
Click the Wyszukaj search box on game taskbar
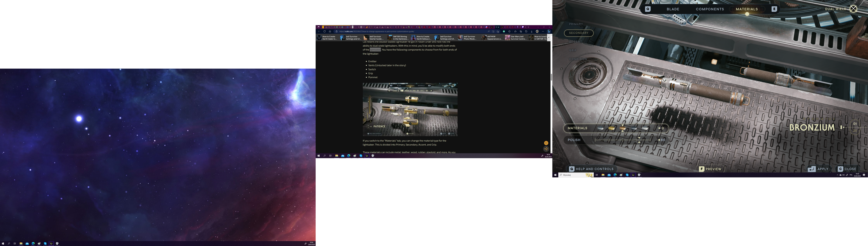[576, 175]
